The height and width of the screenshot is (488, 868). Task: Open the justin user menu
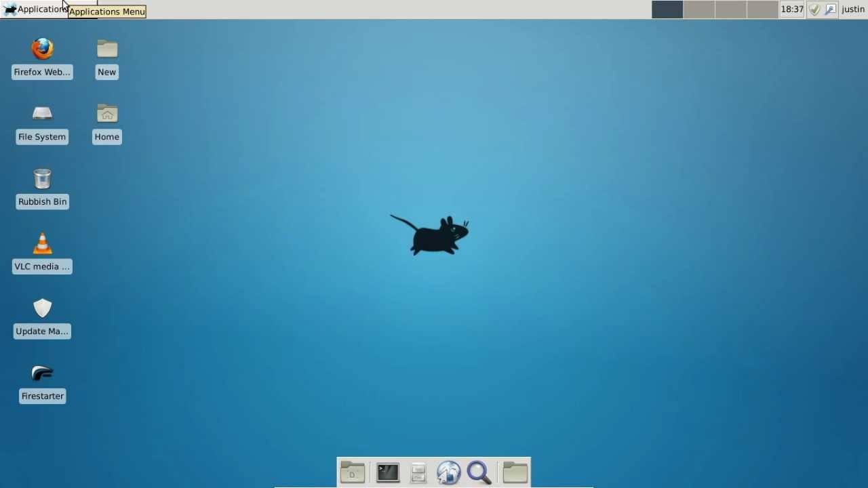coord(853,9)
